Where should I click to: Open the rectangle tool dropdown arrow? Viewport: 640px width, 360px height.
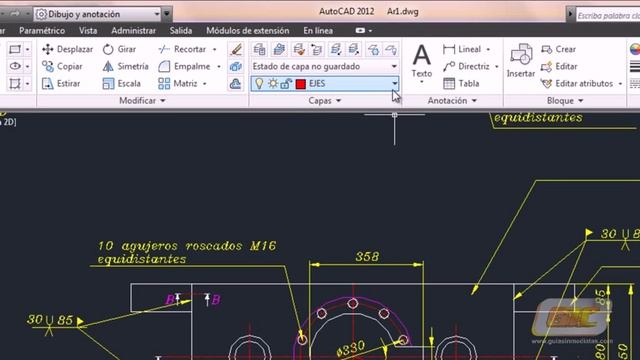coord(27,49)
